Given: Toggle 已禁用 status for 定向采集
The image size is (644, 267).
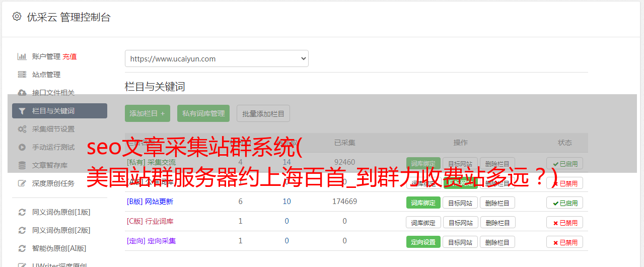Looking at the screenshot, I should [x=565, y=242].
